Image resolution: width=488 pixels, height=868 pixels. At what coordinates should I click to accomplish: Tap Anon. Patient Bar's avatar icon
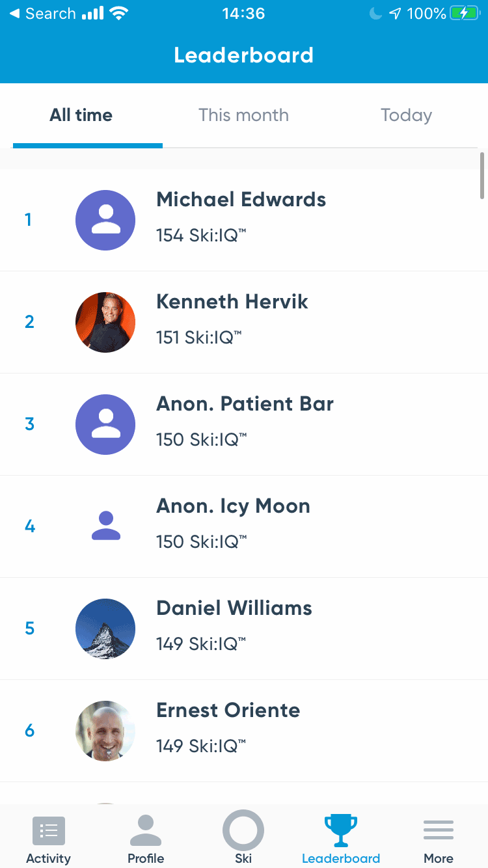[x=105, y=424]
